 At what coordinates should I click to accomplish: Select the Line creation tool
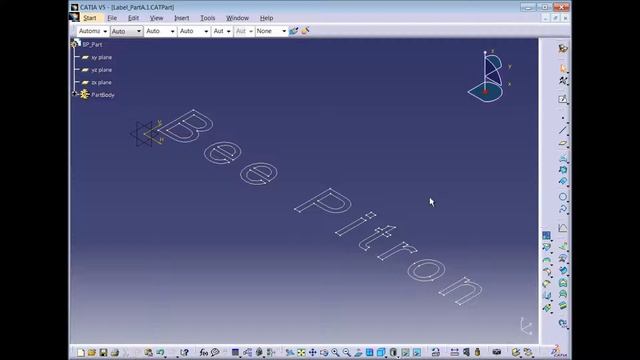click(x=563, y=130)
